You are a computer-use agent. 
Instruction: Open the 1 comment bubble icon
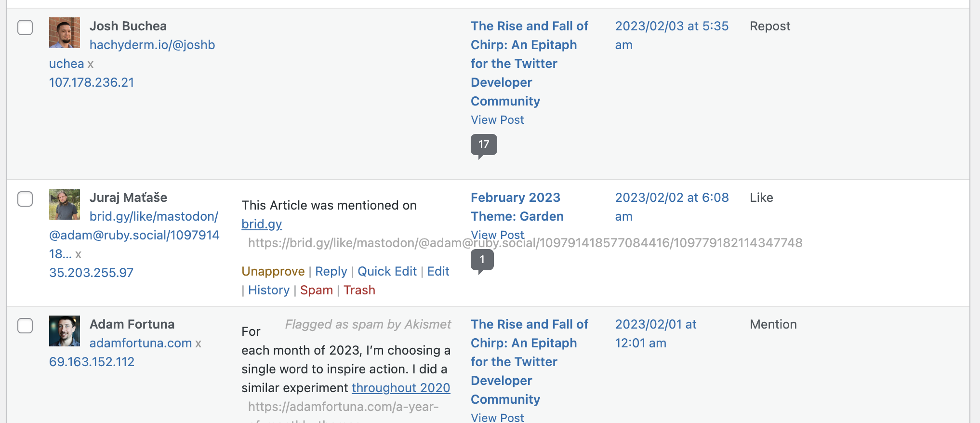pyautogui.click(x=482, y=260)
